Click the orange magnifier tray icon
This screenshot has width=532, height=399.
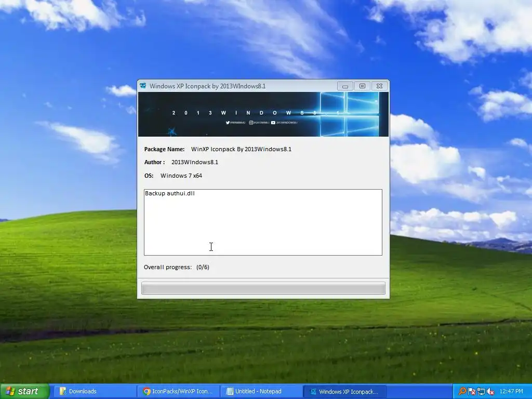462,391
